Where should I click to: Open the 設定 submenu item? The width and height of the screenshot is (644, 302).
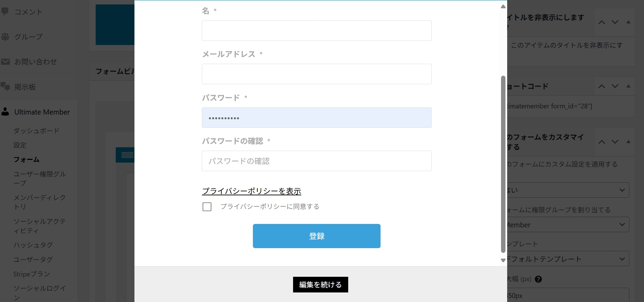pyautogui.click(x=20, y=145)
